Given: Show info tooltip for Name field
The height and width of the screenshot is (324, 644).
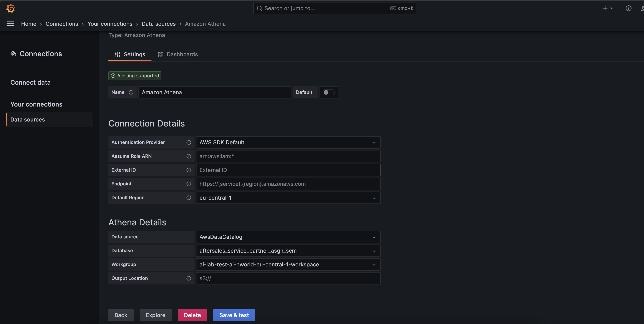Looking at the screenshot, I should click(131, 92).
